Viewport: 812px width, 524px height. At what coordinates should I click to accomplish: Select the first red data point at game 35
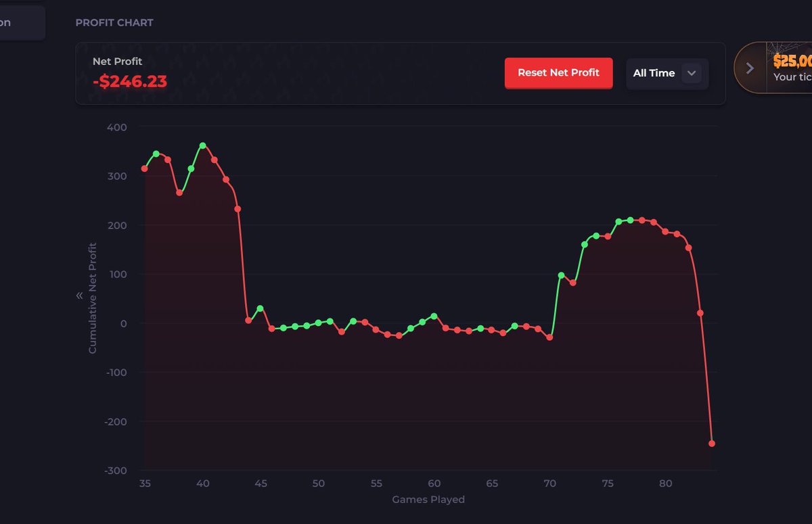tap(145, 168)
